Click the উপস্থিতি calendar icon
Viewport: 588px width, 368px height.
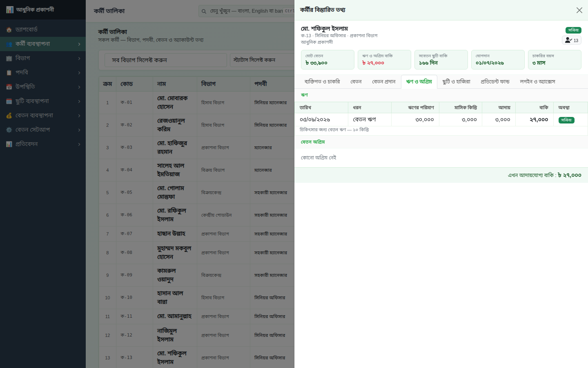[x=9, y=87]
